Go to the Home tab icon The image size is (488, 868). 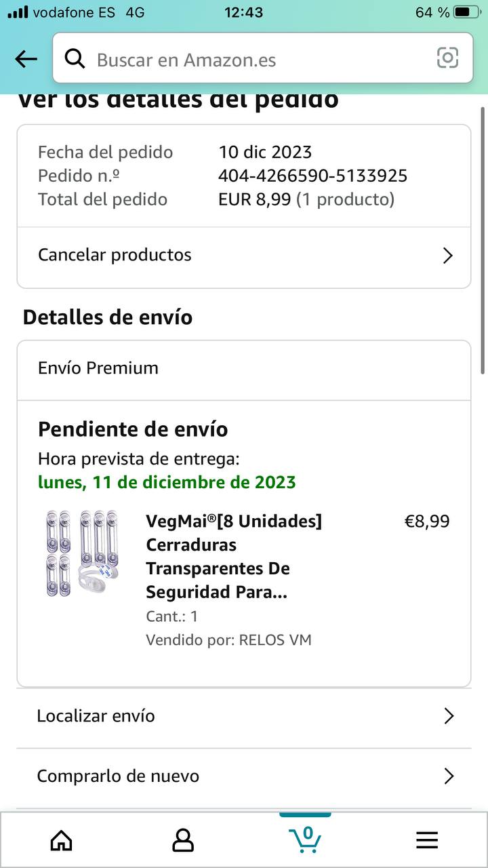coord(62,840)
